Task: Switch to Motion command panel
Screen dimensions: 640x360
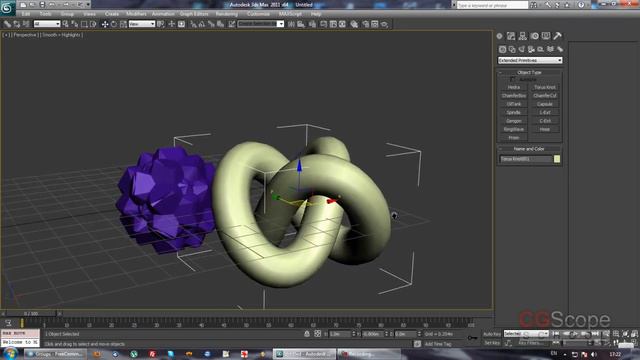Action: [535, 36]
